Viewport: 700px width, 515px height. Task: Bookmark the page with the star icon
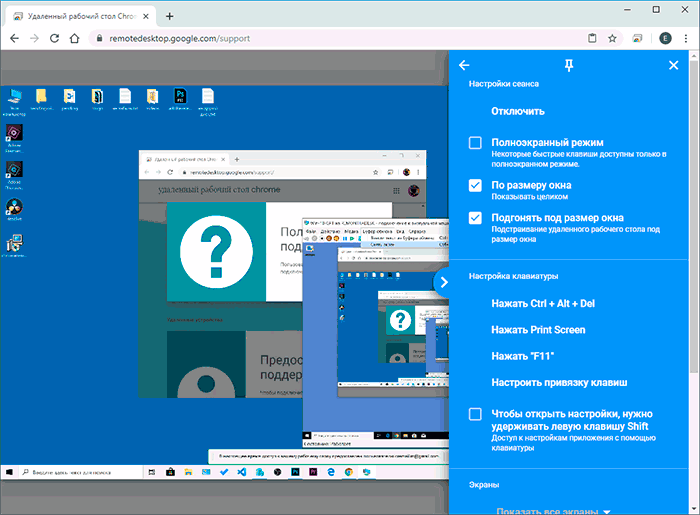tap(612, 38)
